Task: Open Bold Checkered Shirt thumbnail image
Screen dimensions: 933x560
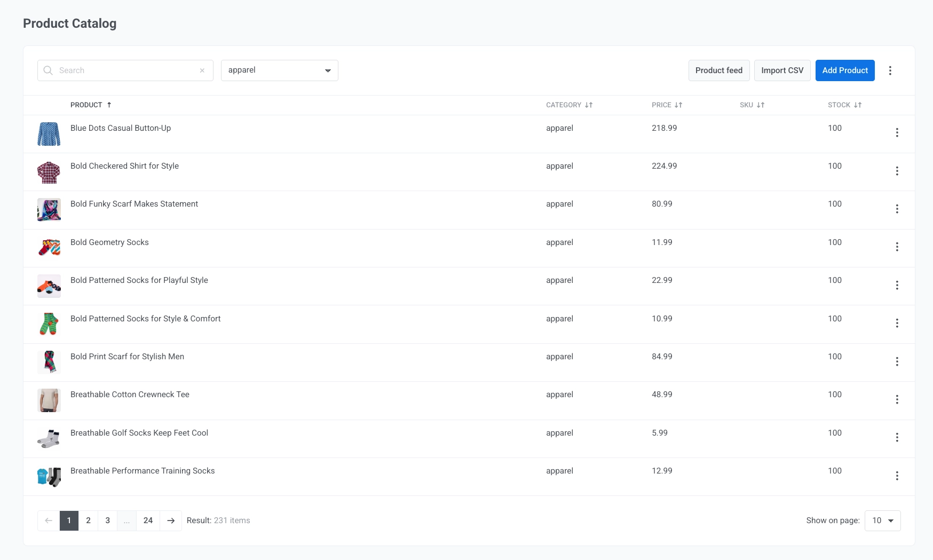Action: click(x=49, y=172)
